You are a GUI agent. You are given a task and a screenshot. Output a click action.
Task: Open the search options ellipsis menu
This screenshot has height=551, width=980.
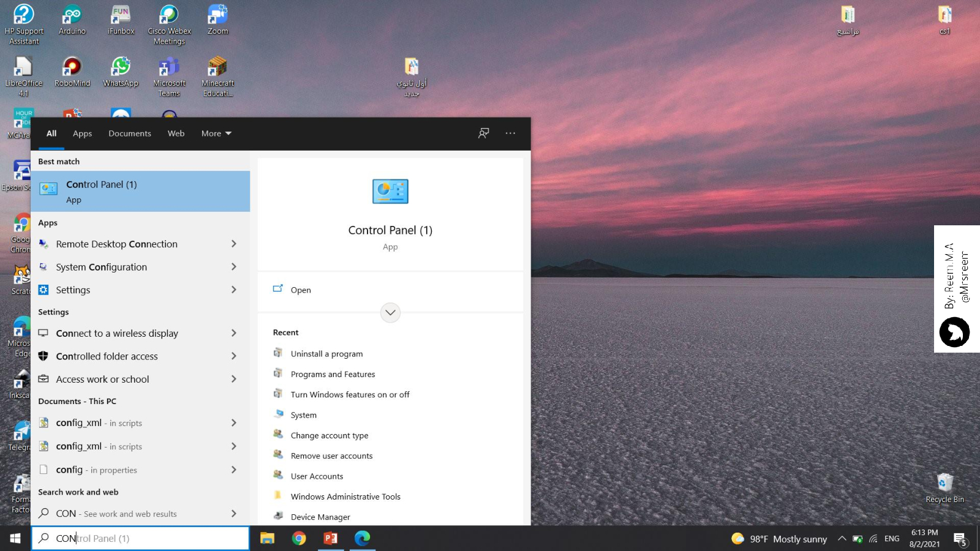pos(510,133)
